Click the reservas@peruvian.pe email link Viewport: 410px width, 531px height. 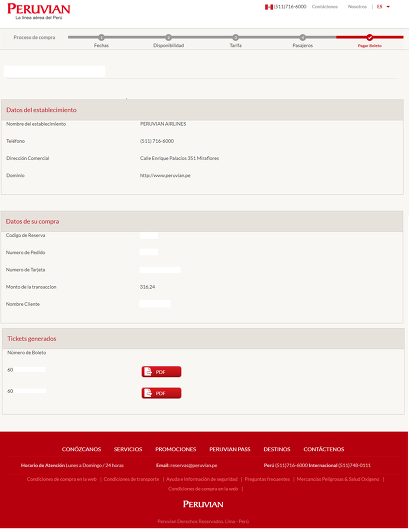tap(193, 466)
